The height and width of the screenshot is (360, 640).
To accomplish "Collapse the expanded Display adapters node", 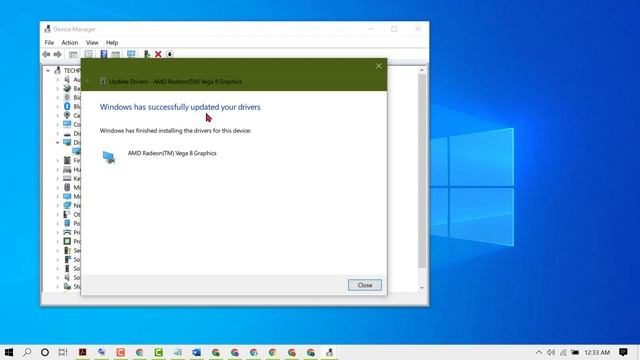I will [x=58, y=142].
